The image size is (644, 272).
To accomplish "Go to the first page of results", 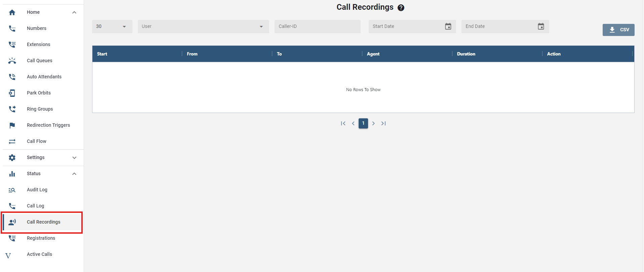I will (343, 123).
